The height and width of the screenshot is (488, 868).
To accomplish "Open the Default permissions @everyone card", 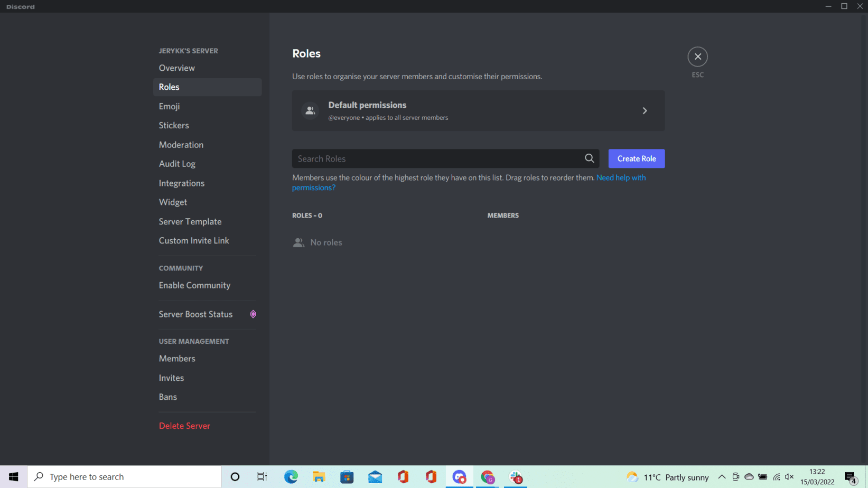I will pyautogui.click(x=478, y=111).
